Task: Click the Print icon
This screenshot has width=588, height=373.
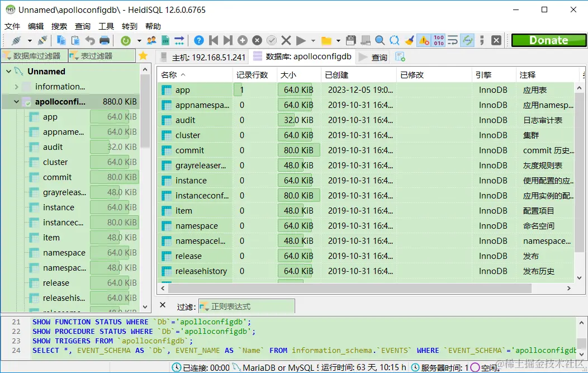Action: click(x=105, y=40)
